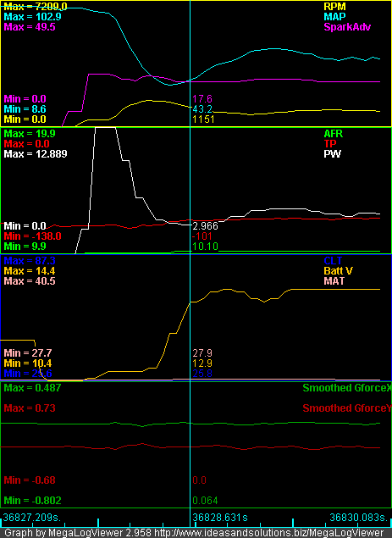Click the Batt V legend label
The height and width of the screenshot is (538, 392).
click(338, 271)
